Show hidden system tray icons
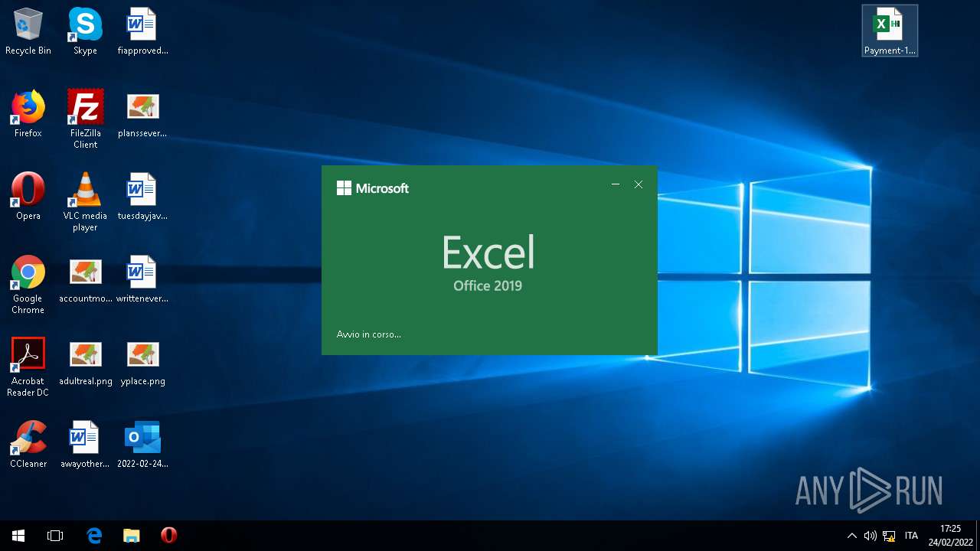 (x=851, y=536)
